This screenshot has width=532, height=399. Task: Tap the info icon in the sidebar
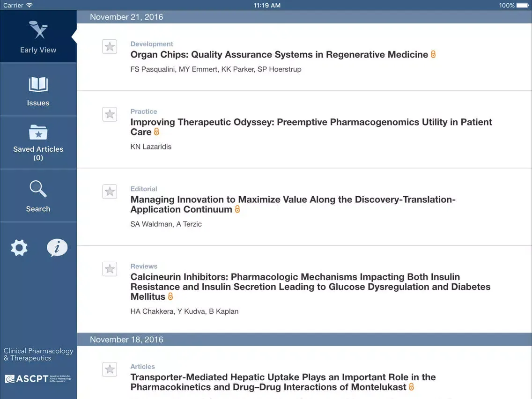(x=57, y=248)
